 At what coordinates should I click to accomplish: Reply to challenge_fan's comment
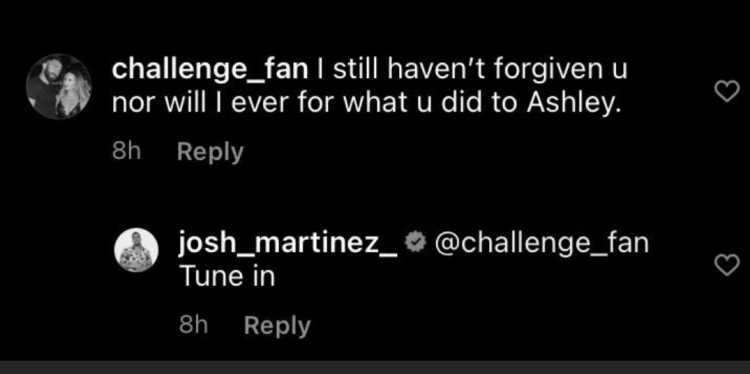click(x=210, y=153)
